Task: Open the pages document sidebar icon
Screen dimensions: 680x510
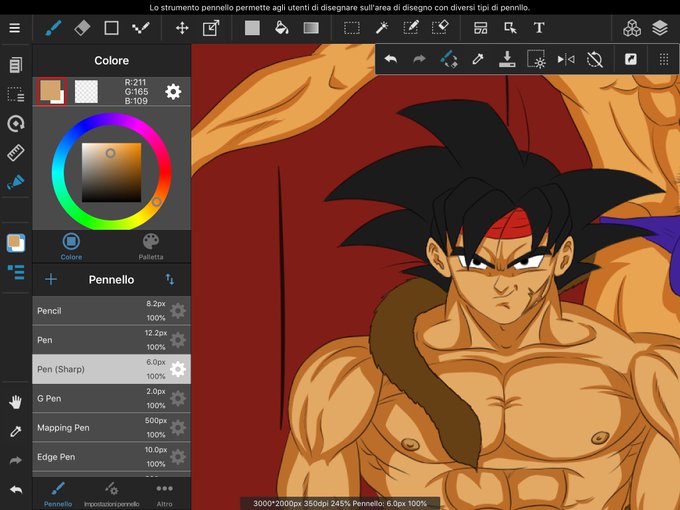Action: click(16, 65)
